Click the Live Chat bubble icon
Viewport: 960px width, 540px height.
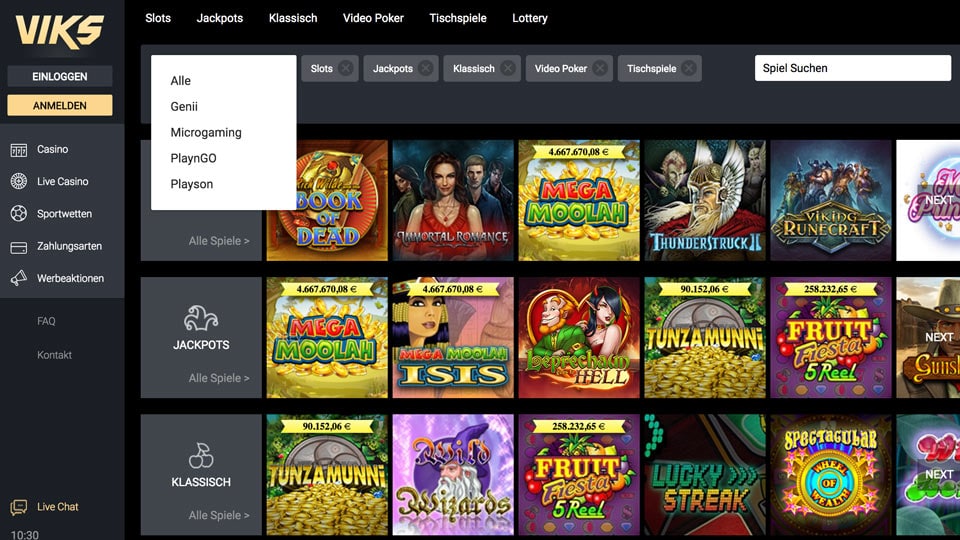coord(19,507)
